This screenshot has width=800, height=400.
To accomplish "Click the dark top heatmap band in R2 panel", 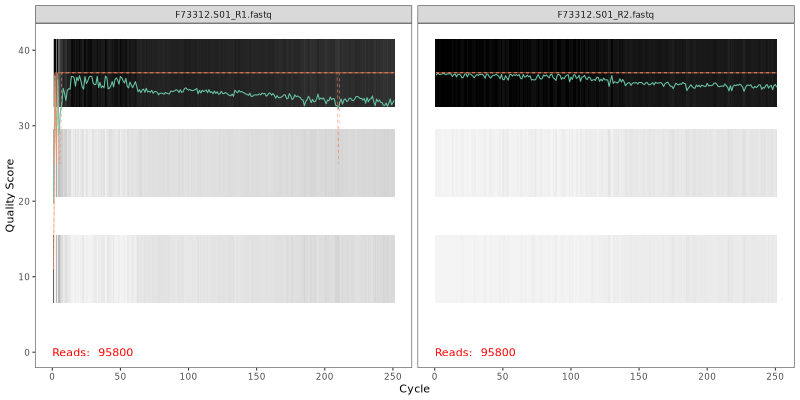I will tap(605, 55).
